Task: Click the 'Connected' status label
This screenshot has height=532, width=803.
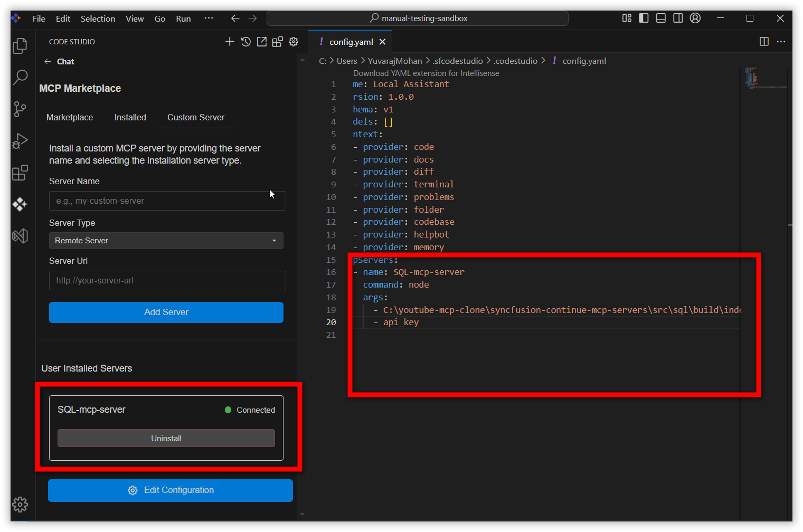Action: 256,410
